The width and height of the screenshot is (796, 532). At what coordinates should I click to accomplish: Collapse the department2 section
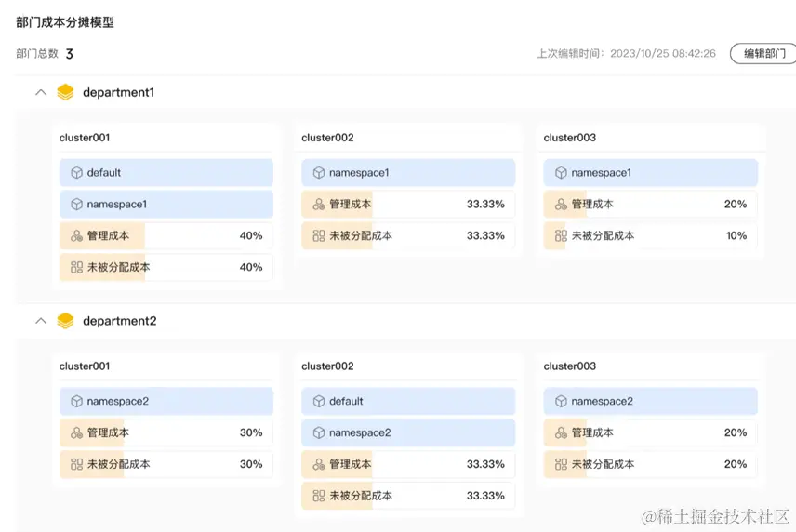point(40,321)
